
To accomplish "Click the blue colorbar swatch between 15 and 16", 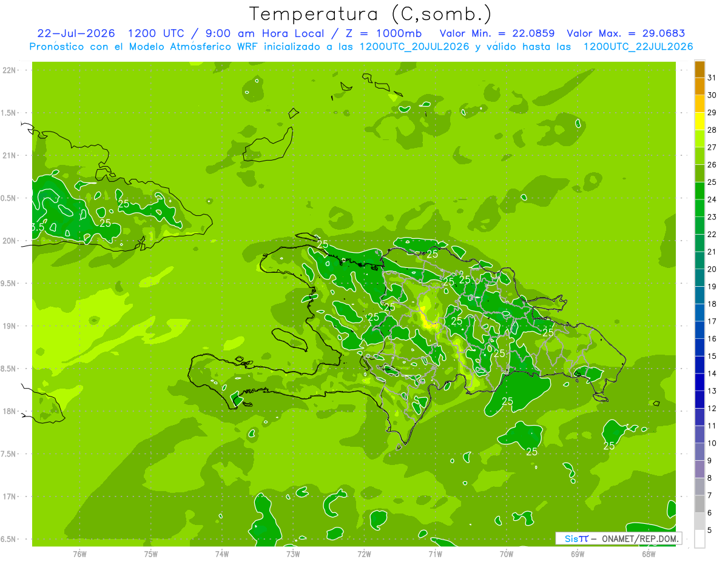I will 699,347.
